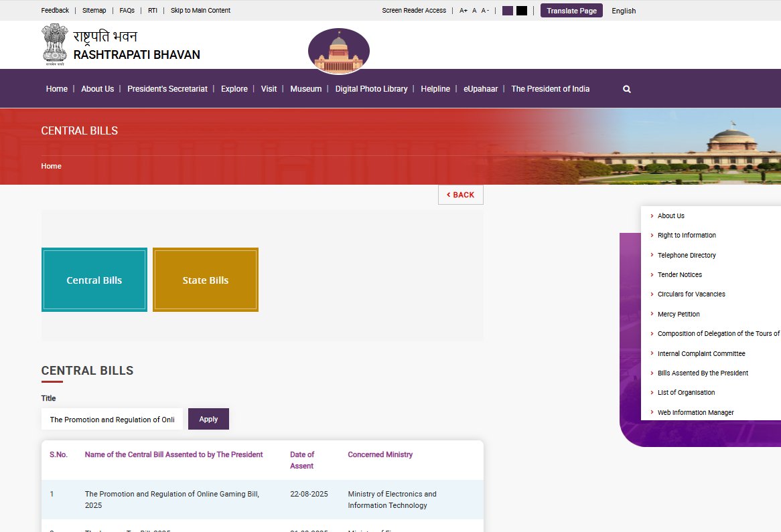Open Composition of Delegation of the Tours link

tap(718, 333)
